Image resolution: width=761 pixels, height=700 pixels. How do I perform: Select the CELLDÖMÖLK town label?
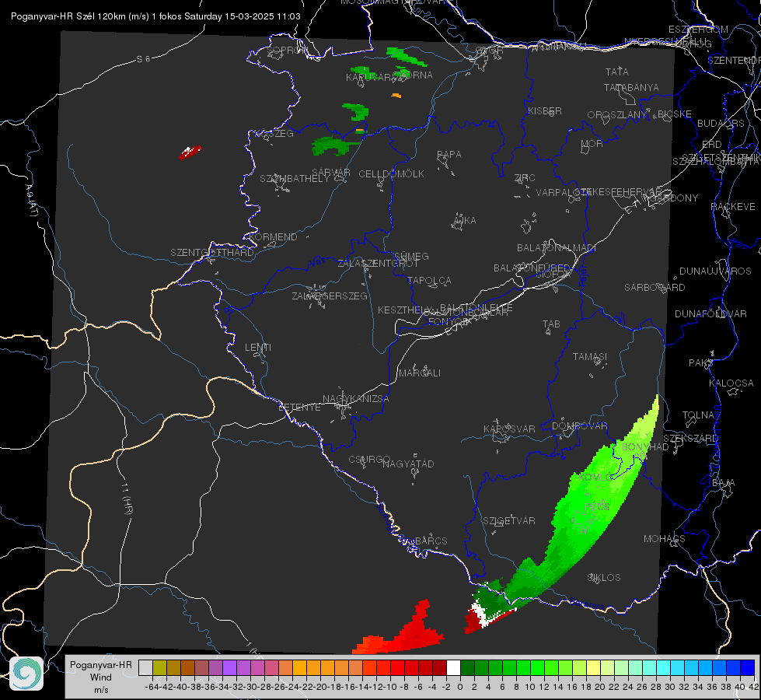click(x=391, y=174)
